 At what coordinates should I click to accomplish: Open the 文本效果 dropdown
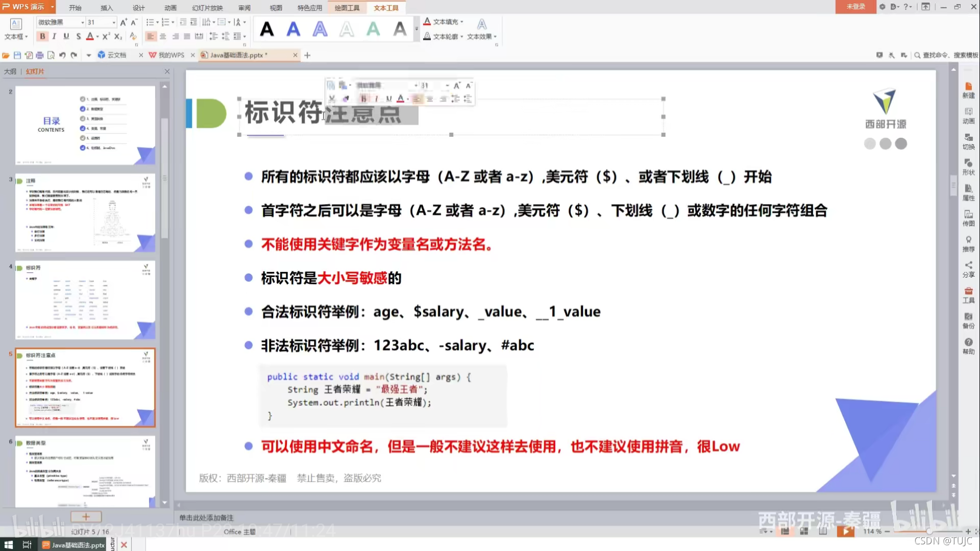click(x=482, y=30)
